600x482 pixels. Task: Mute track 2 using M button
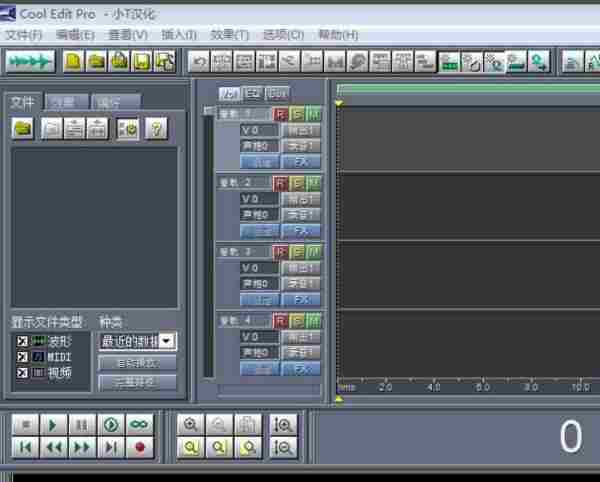tap(313, 183)
